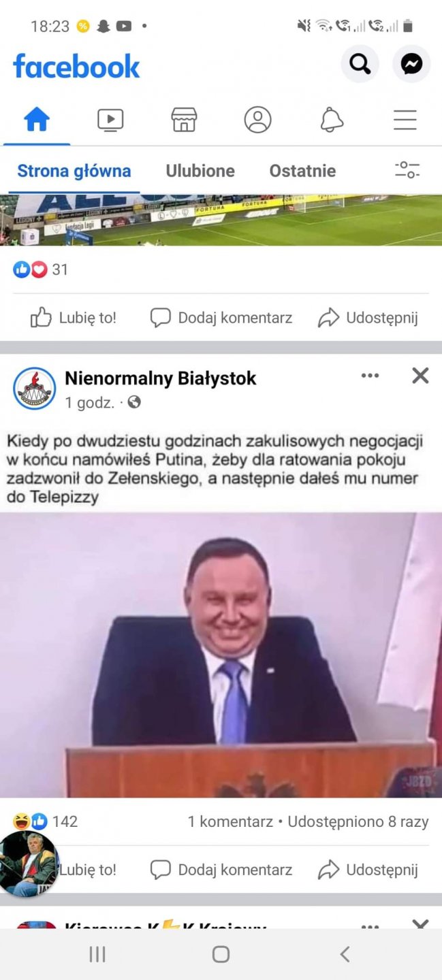Open the Watch video tab

point(110,120)
